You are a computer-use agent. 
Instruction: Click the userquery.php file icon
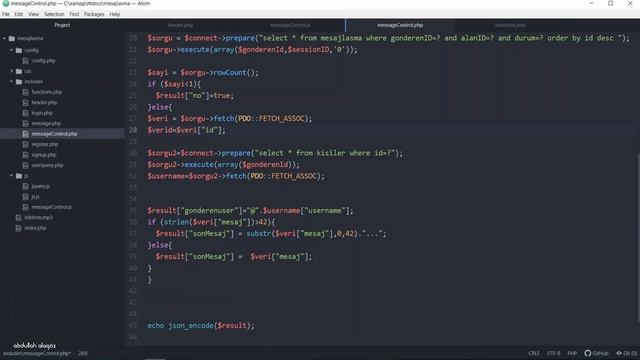coord(25,165)
